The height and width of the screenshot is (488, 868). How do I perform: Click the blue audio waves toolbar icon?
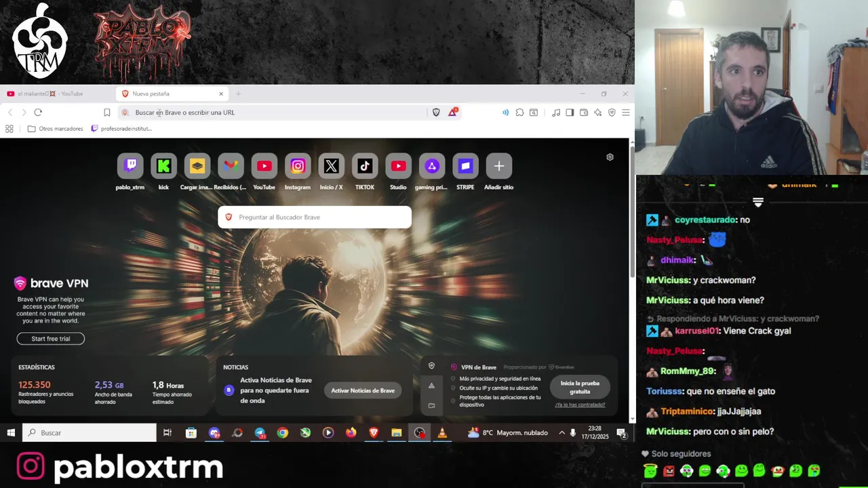click(x=505, y=113)
